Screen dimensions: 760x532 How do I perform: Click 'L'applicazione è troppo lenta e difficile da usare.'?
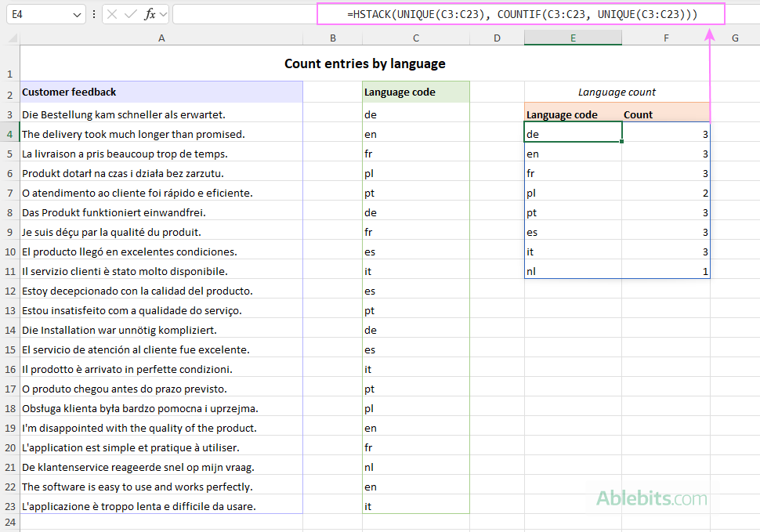click(139, 507)
